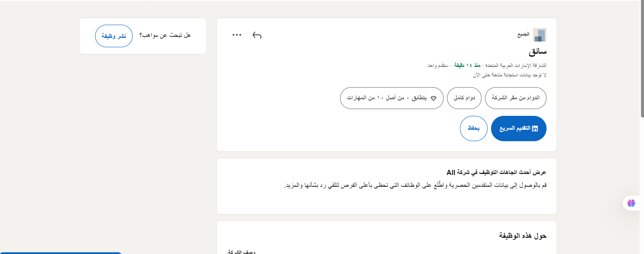
Task: Click the حول هذه الوظيفة section heading
Action: (x=523, y=236)
